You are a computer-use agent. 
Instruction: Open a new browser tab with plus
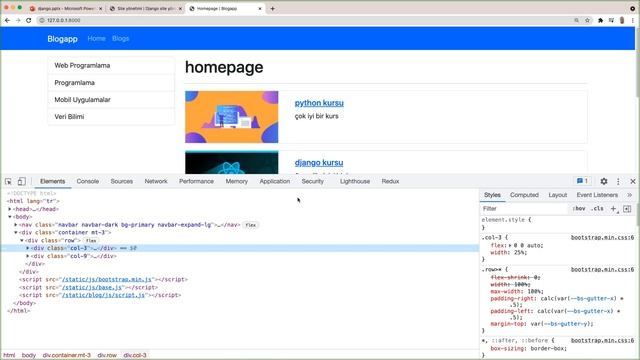tap(272, 8)
